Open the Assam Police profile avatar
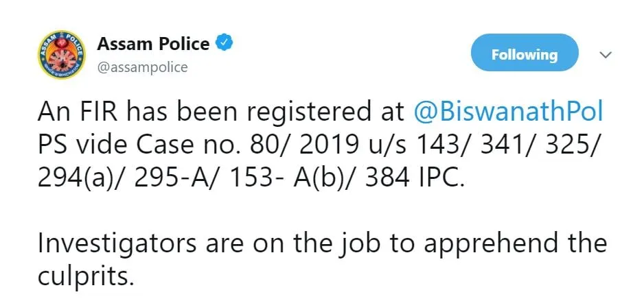The width and height of the screenshot is (644, 301). (x=61, y=55)
